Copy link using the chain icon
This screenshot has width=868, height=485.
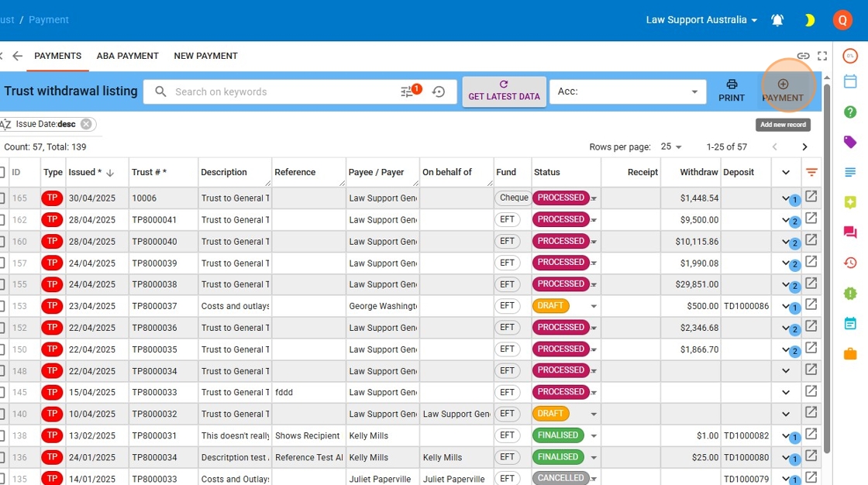coord(804,56)
